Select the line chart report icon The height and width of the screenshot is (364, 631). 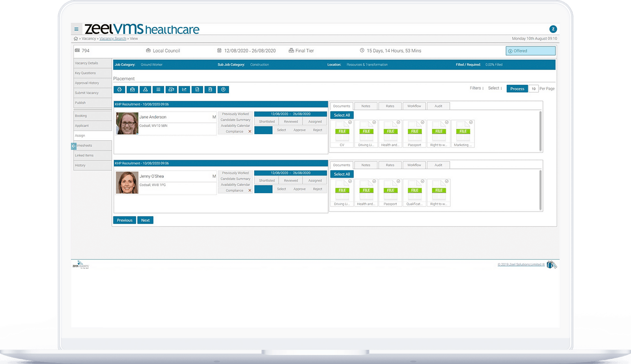tap(184, 89)
